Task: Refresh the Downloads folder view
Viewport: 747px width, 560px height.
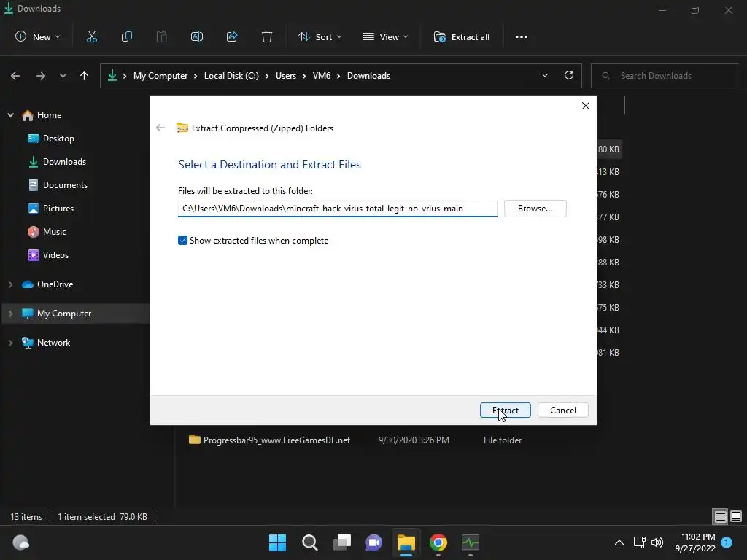Action: point(569,75)
